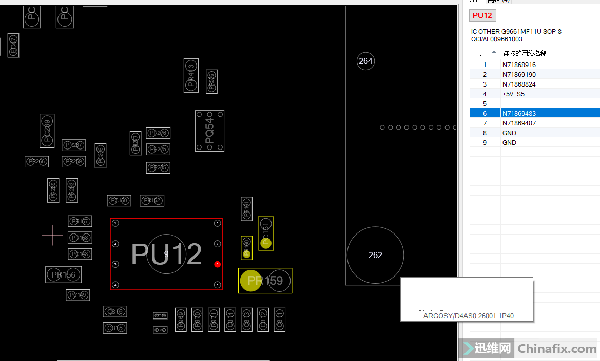Select pin 2 net N71860190 row
This screenshot has height=361, width=600.
535,74
